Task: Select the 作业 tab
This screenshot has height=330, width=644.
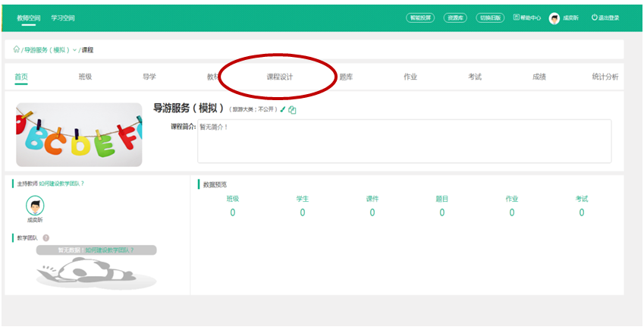Action: click(410, 77)
